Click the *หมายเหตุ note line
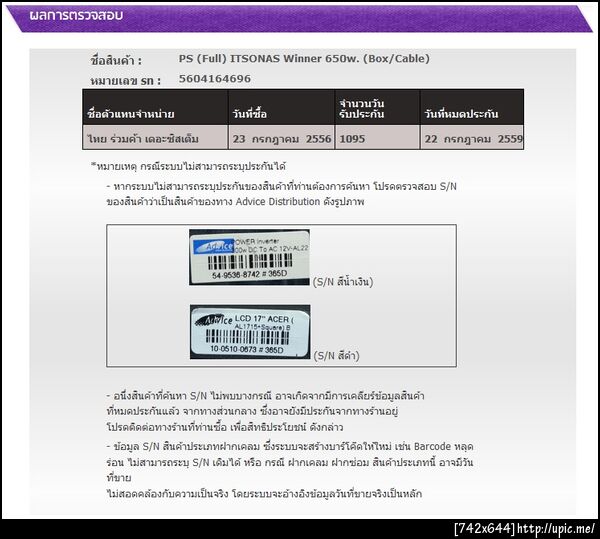This screenshot has width=600, height=539. tap(188, 166)
